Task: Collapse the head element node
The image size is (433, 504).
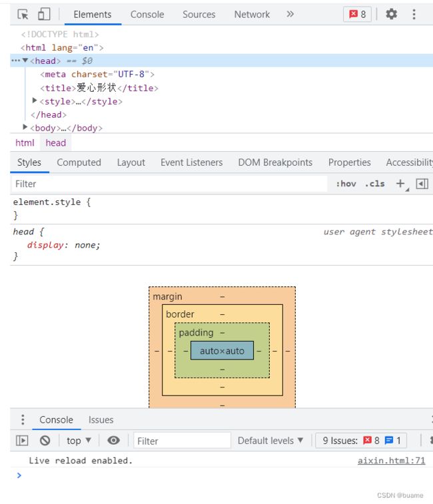Action: click(25, 61)
